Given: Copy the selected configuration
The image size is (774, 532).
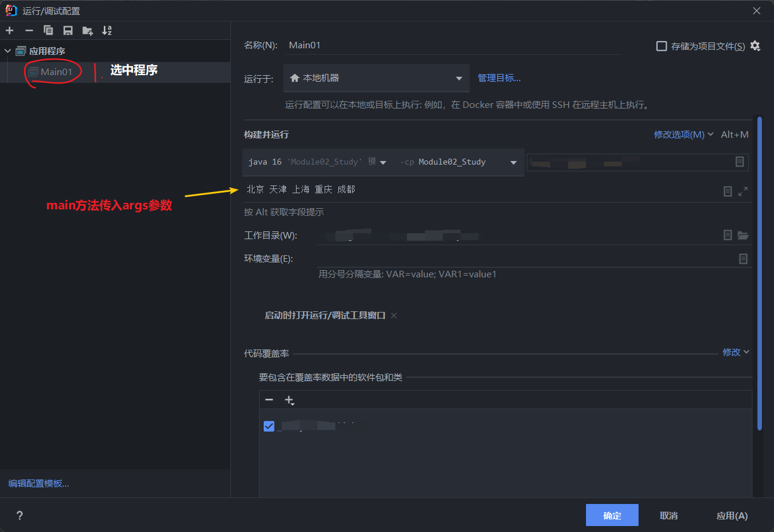Looking at the screenshot, I should 48,30.
